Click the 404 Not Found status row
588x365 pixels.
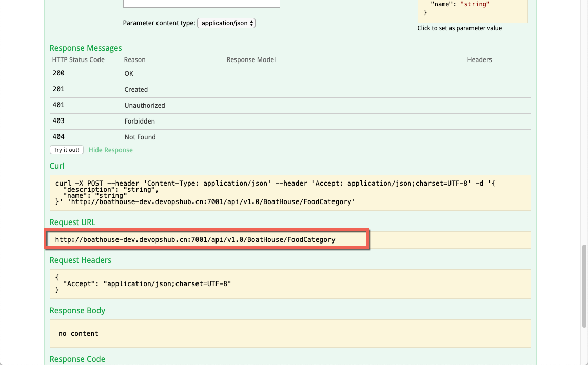click(x=290, y=137)
